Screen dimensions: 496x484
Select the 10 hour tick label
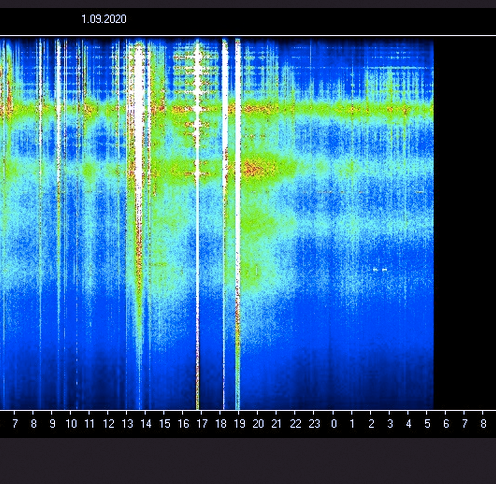tap(71, 424)
